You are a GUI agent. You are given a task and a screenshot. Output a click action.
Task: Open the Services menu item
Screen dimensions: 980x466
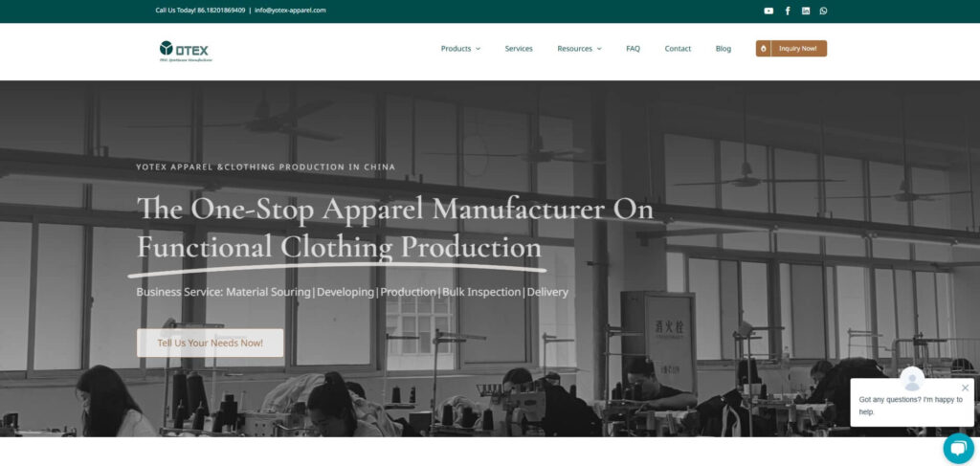click(x=519, y=49)
